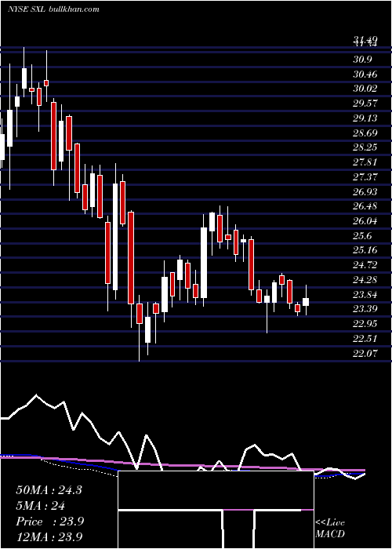The width and height of the screenshot is (392, 549).
Task: Click the 30.02 price axis label
Action: click(365, 89)
